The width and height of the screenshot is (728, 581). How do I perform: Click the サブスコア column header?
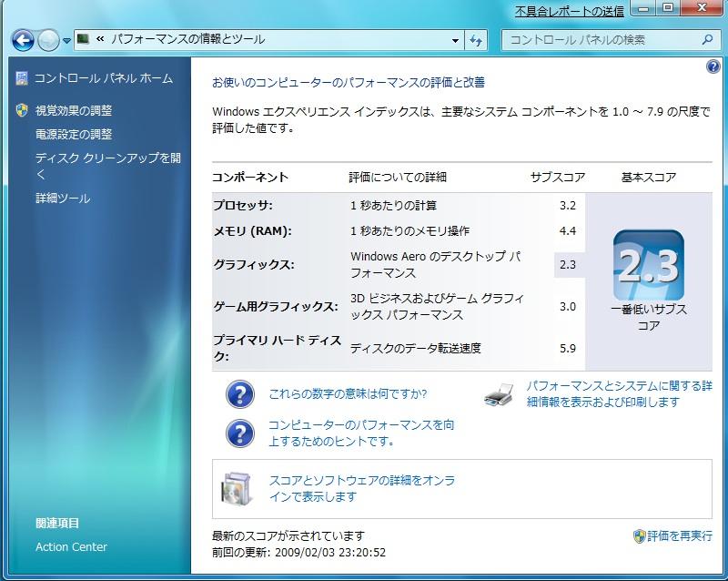558,177
